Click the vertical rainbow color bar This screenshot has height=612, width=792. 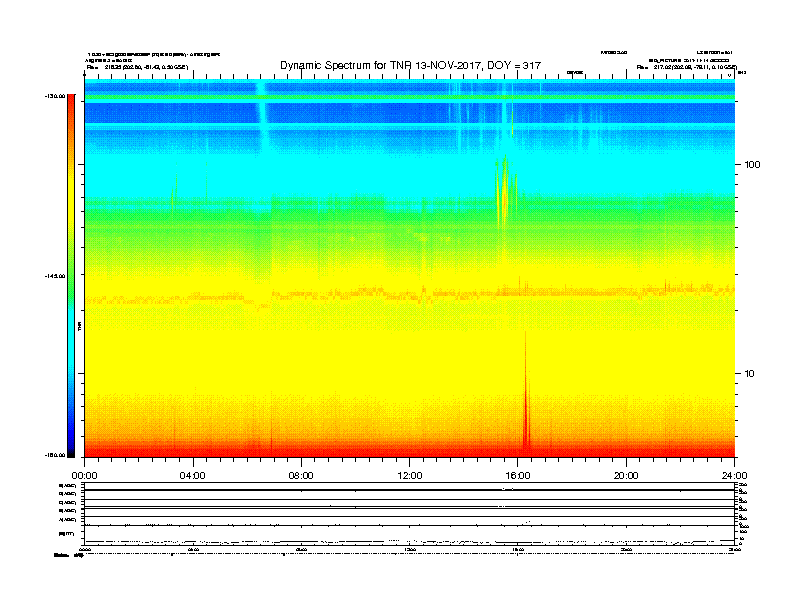pos(71,276)
